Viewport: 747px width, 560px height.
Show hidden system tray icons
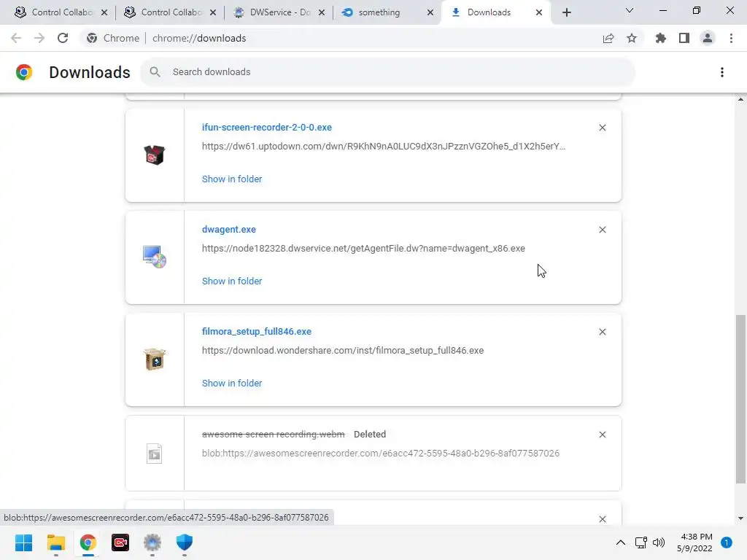[621, 542]
